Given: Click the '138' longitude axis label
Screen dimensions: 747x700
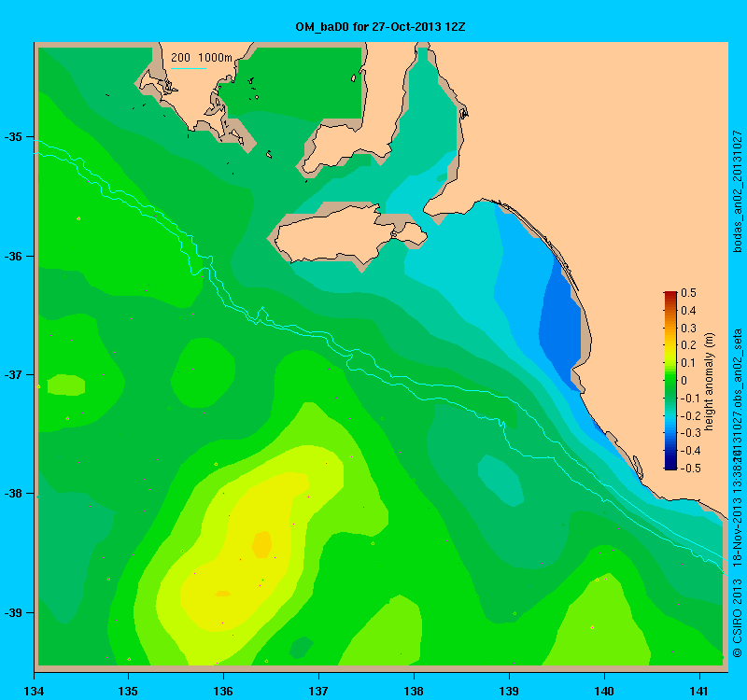Looking at the screenshot, I should click(414, 691).
